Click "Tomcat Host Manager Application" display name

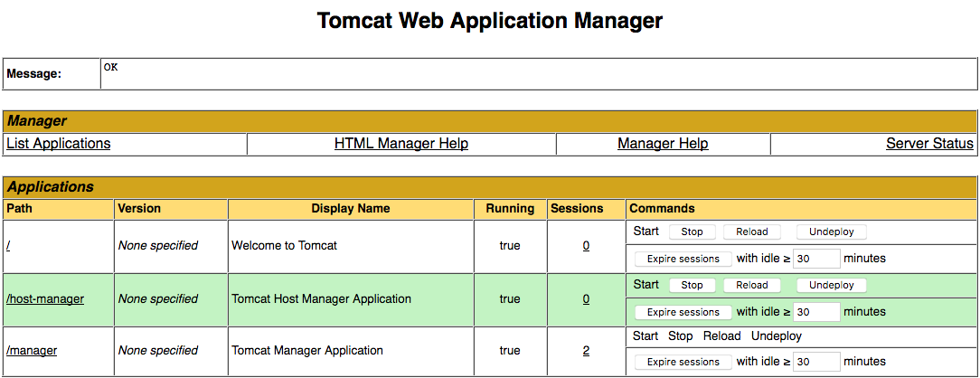pyautogui.click(x=321, y=299)
